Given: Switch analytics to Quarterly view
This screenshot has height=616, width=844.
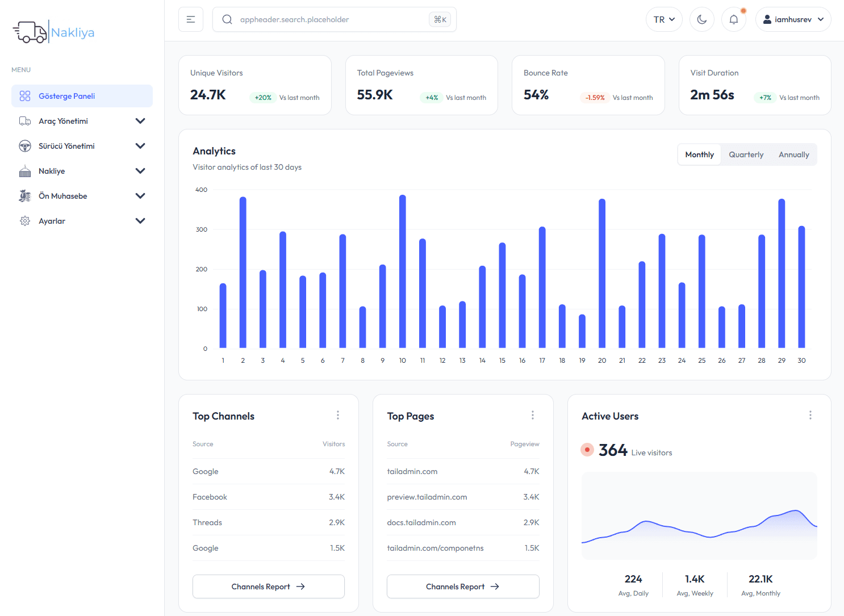Looking at the screenshot, I should click(746, 154).
